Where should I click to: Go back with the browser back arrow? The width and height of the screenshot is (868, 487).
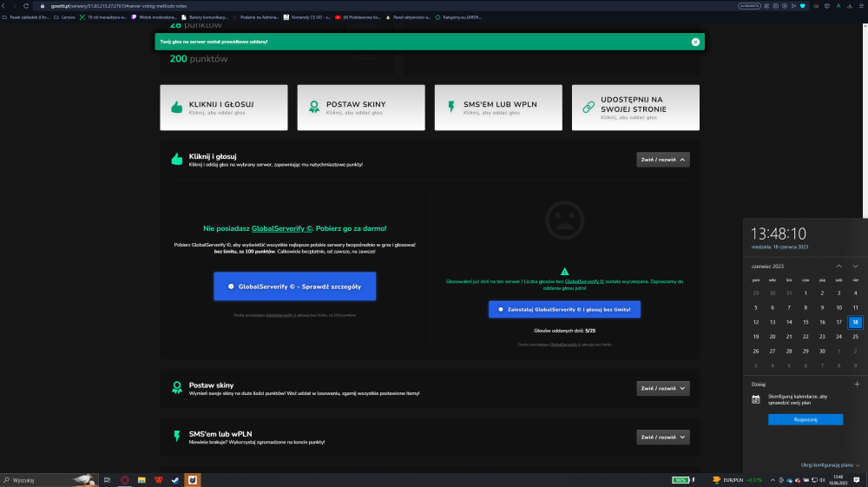pyautogui.click(x=5, y=5)
